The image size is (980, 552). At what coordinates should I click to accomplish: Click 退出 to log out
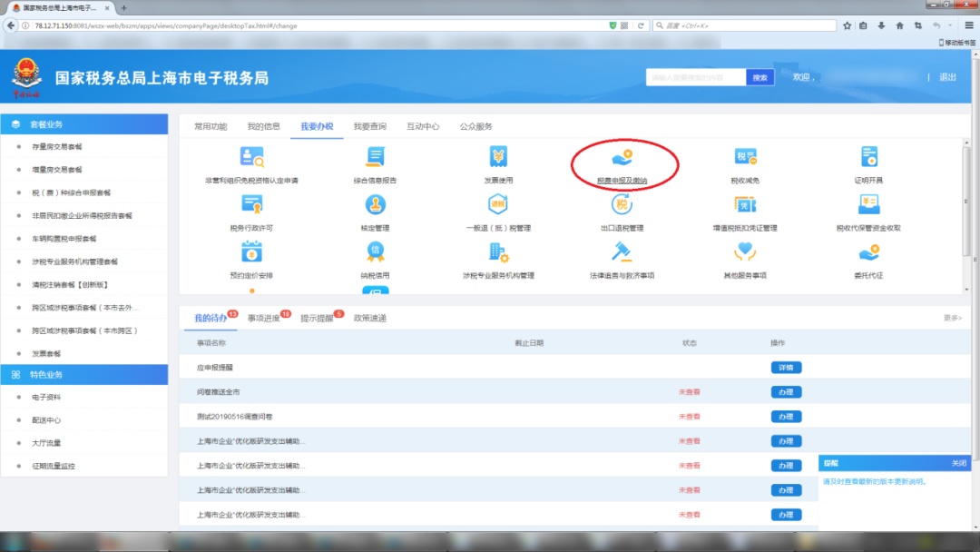947,78
